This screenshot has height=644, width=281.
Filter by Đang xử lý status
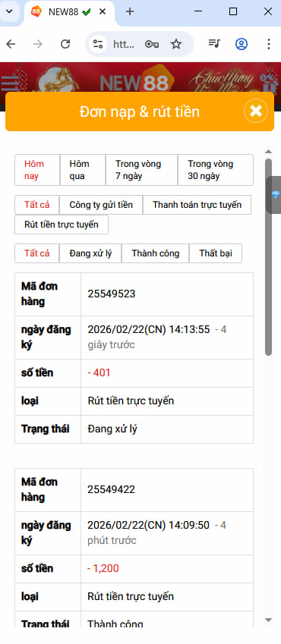click(90, 253)
